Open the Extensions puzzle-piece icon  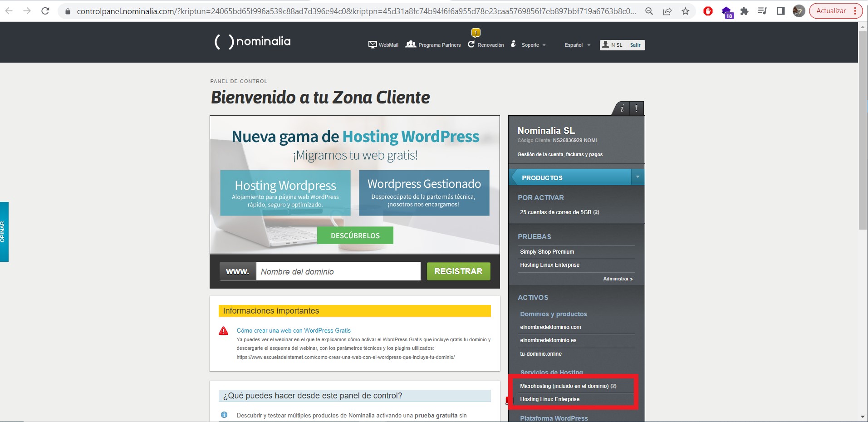[744, 11]
